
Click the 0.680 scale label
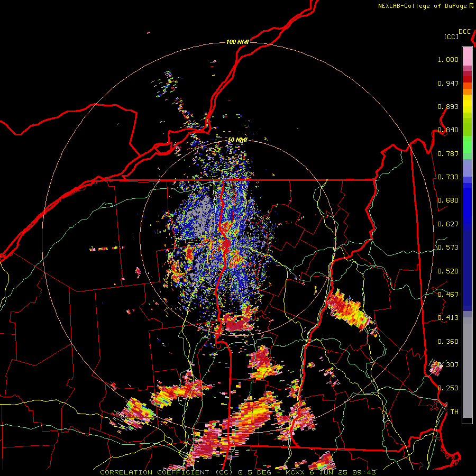coord(448,200)
